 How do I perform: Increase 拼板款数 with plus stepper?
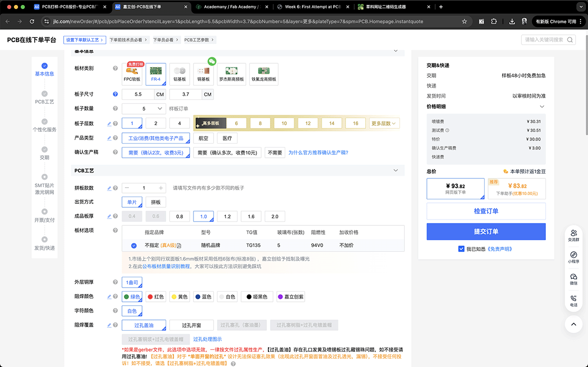161,188
